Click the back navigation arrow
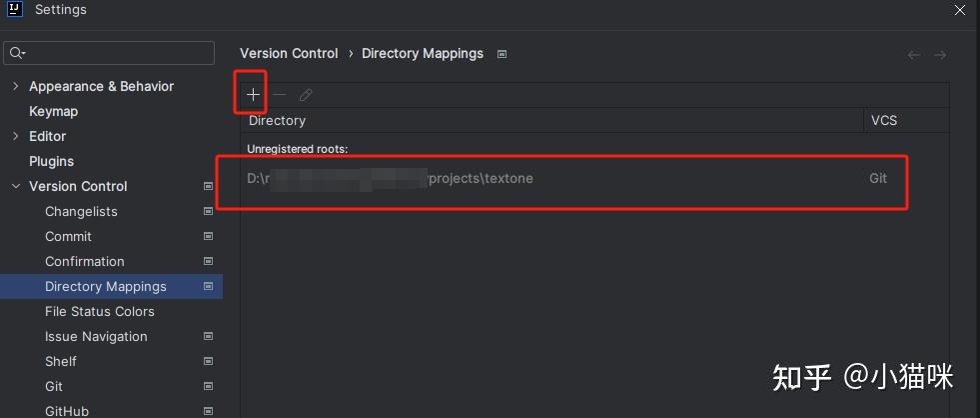Screen dimensions: 980x418 [x=913, y=55]
